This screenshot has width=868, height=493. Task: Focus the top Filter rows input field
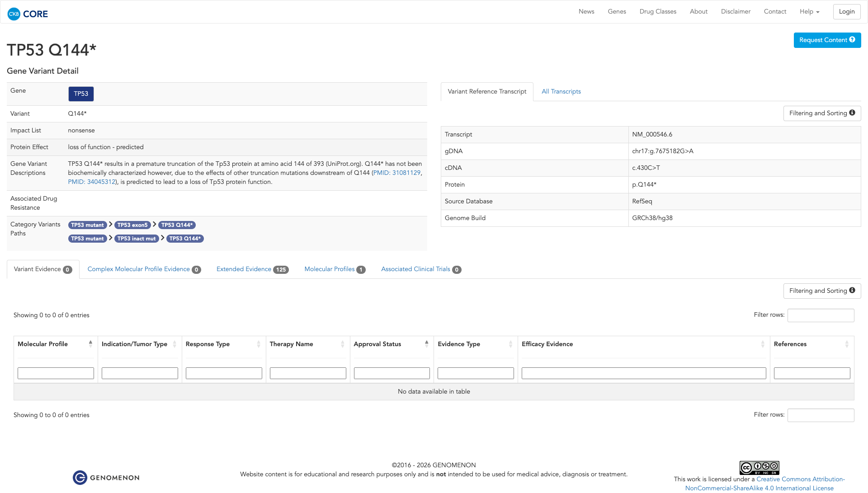point(821,315)
